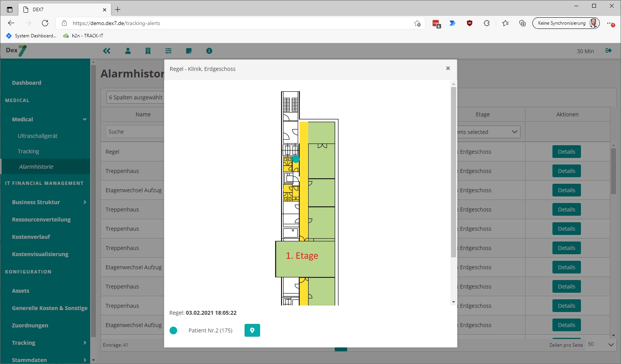Click the dialog's vertical scrollbar
This screenshot has width=621, height=364.
[453, 172]
